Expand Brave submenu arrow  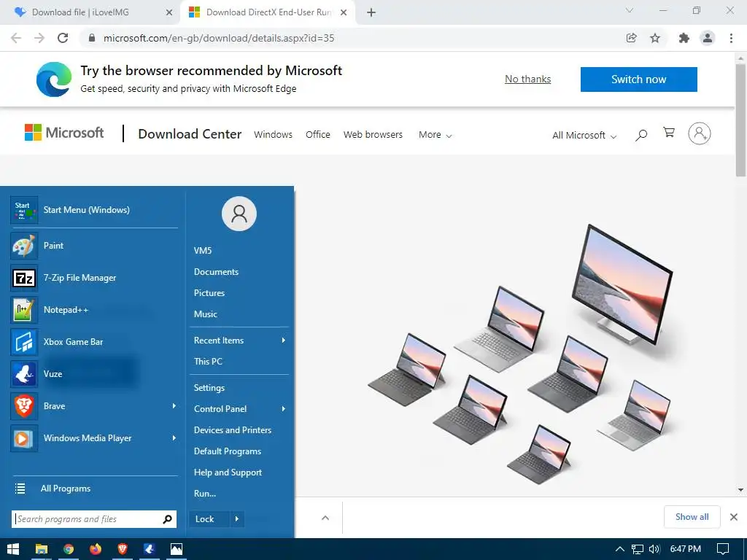point(174,405)
